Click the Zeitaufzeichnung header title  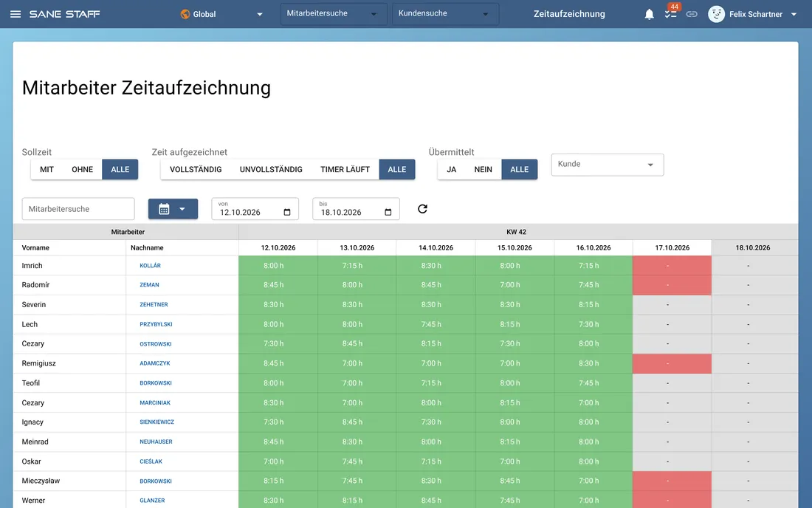pos(569,14)
